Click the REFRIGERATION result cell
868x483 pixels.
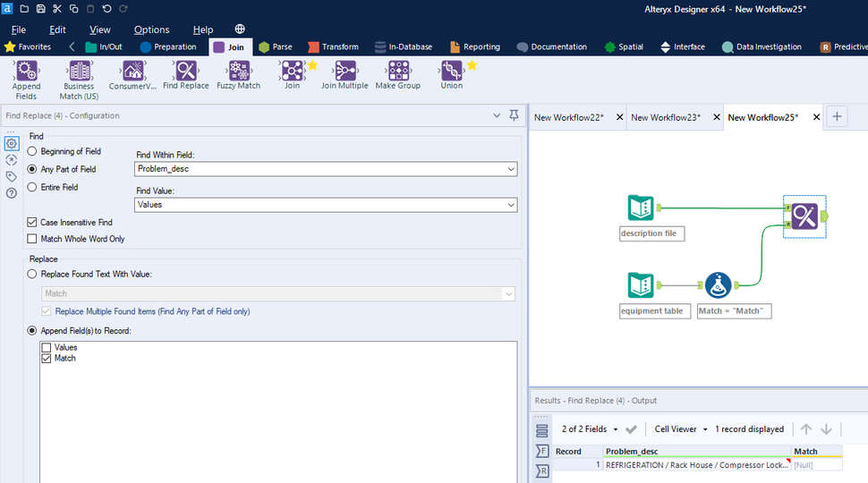pyautogui.click(x=697, y=465)
